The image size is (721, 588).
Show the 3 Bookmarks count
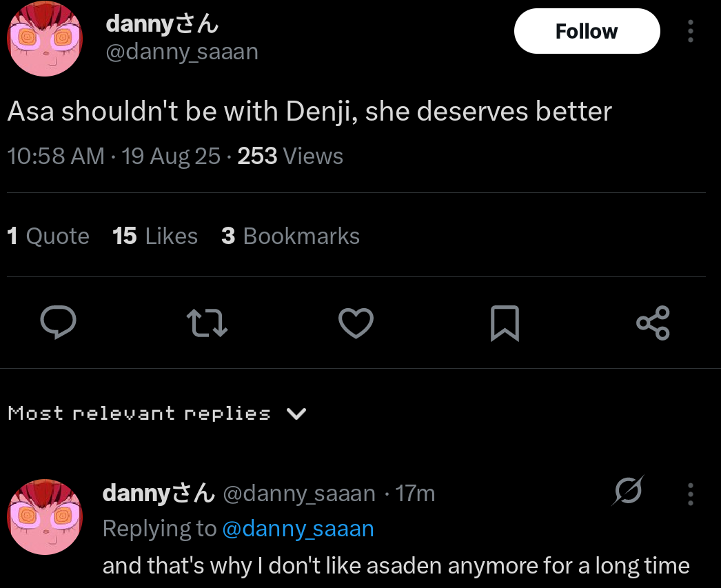[290, 236]
